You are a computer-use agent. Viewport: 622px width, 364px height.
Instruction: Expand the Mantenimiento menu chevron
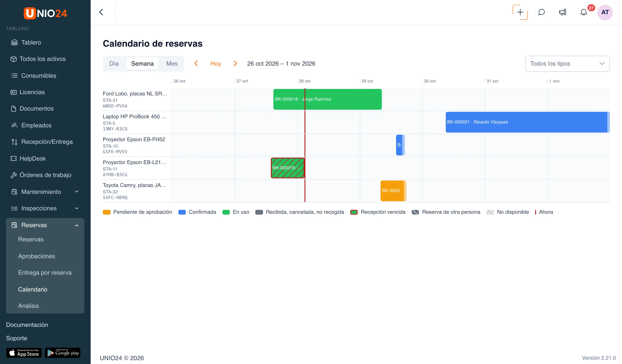tap(77, 192)
